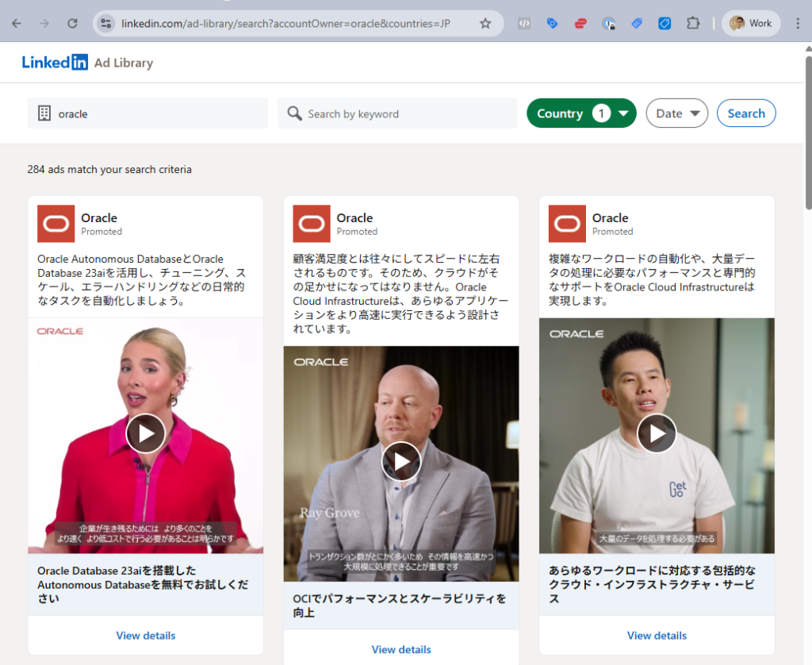Open View details for the first Oracle ad
Viewport: 812px width, 665px height.
145,636
